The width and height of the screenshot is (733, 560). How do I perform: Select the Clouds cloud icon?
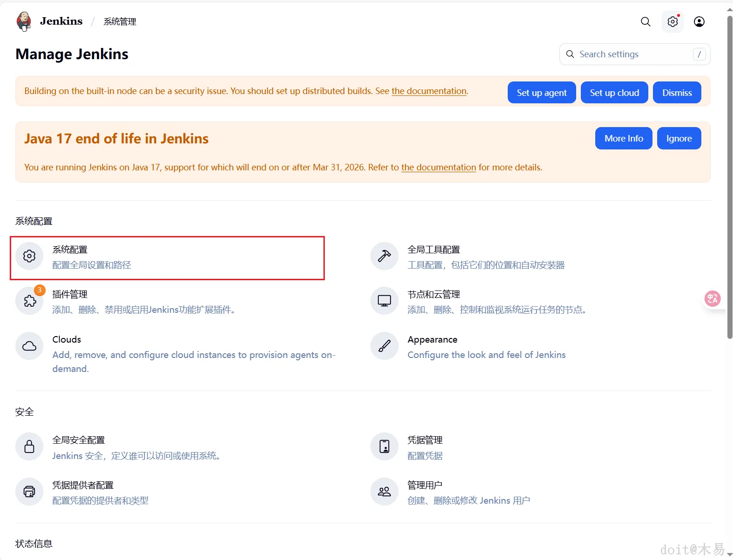[29, 346]
